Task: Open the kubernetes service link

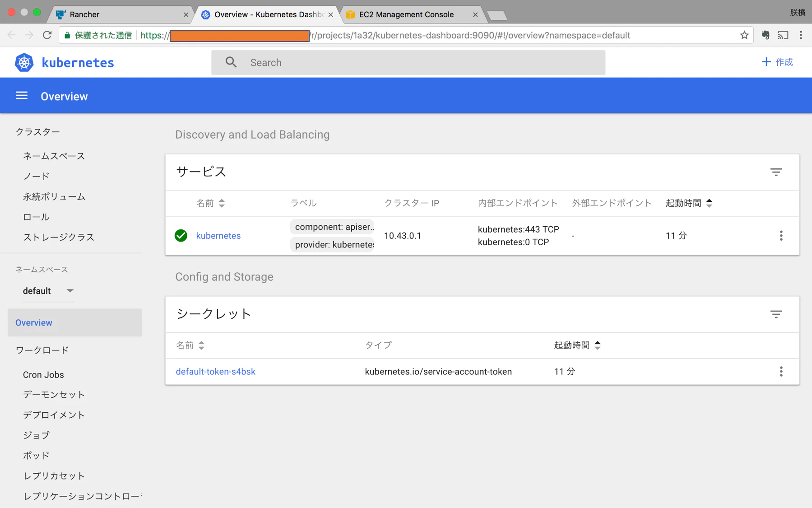Action: click(x=218, y=236)
